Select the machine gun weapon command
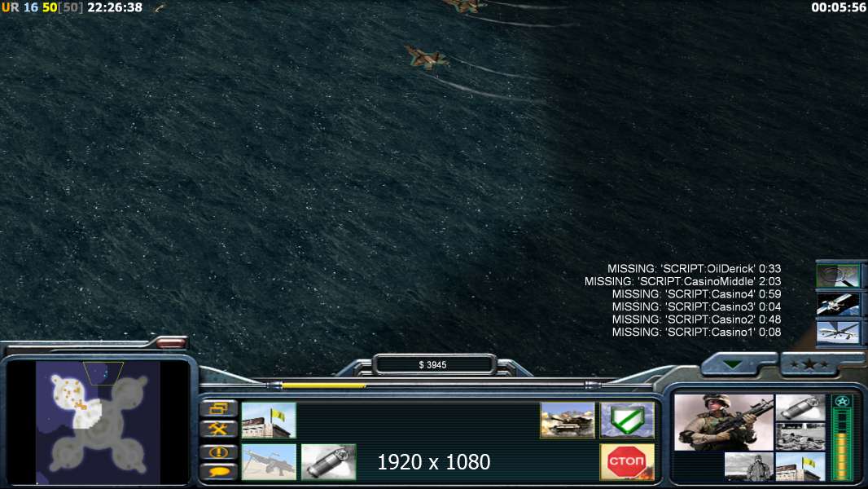Viewport: 868px width, 489px height. click(x=269, y=462)
